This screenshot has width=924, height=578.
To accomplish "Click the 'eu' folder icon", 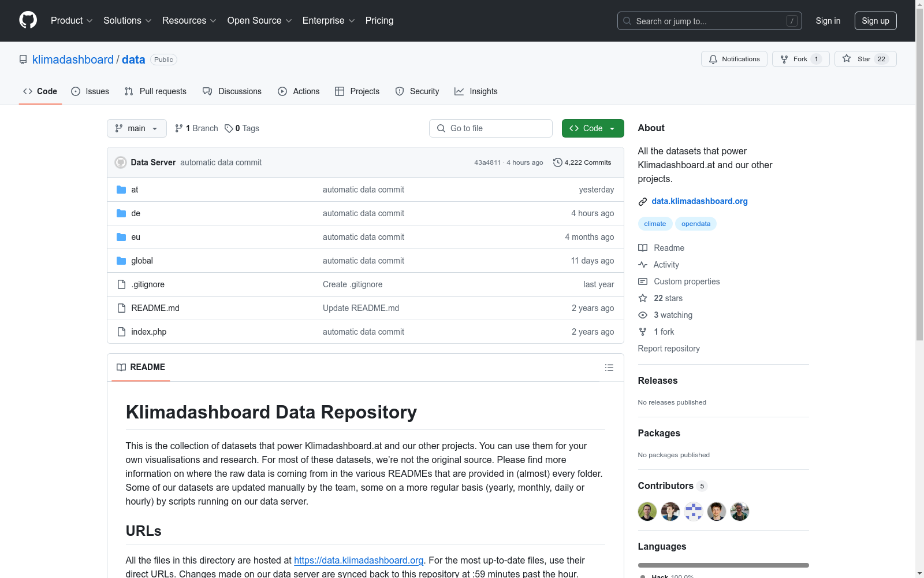I will [121, 237].
